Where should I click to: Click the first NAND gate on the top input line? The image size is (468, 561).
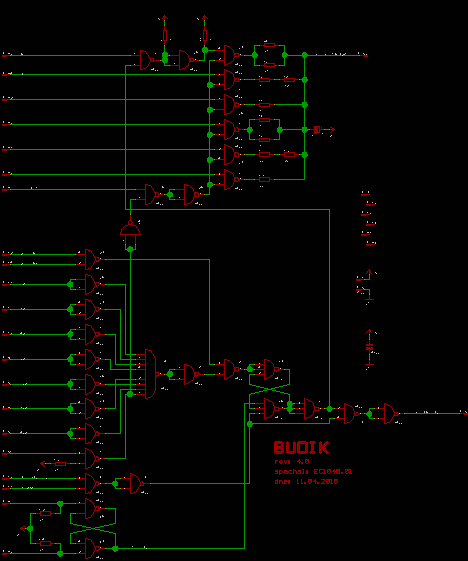(x=147, y=60)
